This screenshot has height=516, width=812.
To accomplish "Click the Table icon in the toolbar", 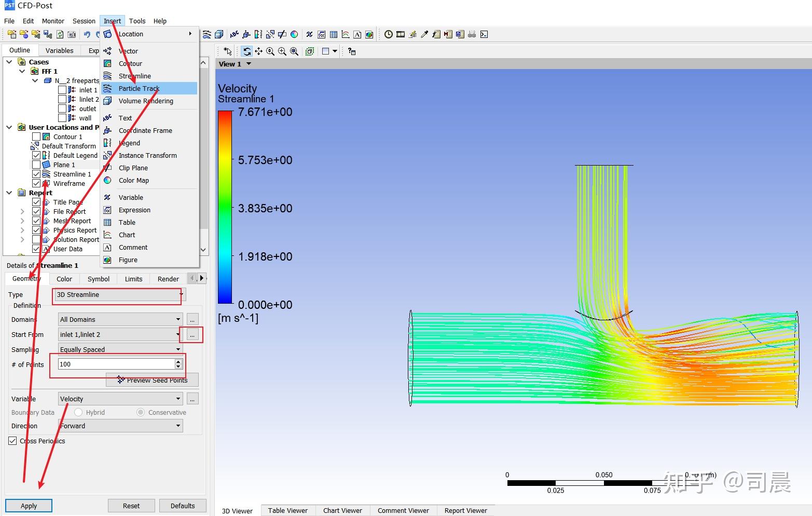I will [x=334, y=35].
